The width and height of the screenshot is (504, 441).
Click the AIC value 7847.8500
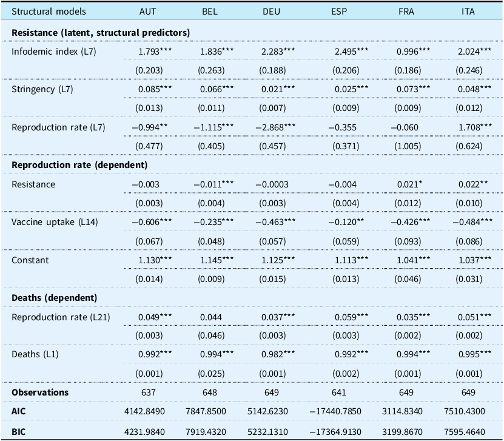pos(206,411)
